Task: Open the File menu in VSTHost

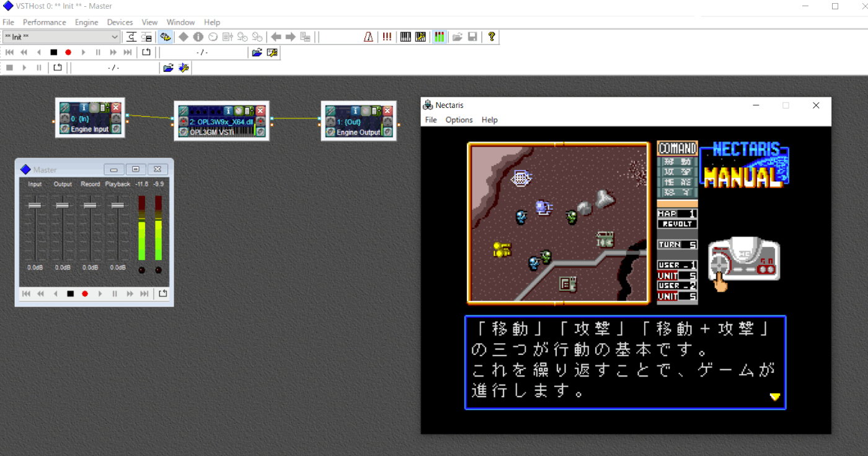Action: point(8,22)
